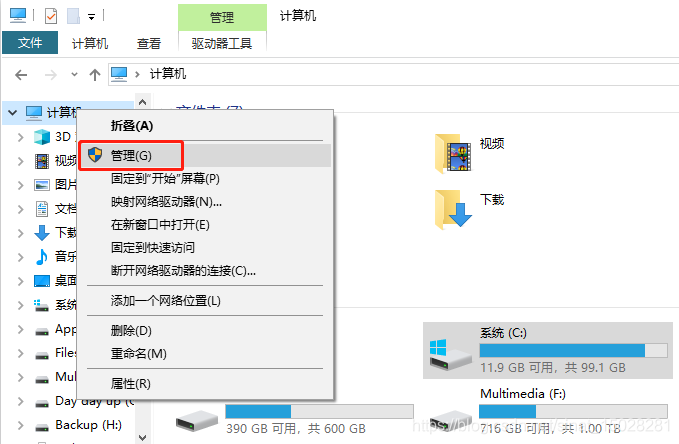Select the File drive icon in sidebar
Screen dimensions: 679x444
click(x=42, y=356)
